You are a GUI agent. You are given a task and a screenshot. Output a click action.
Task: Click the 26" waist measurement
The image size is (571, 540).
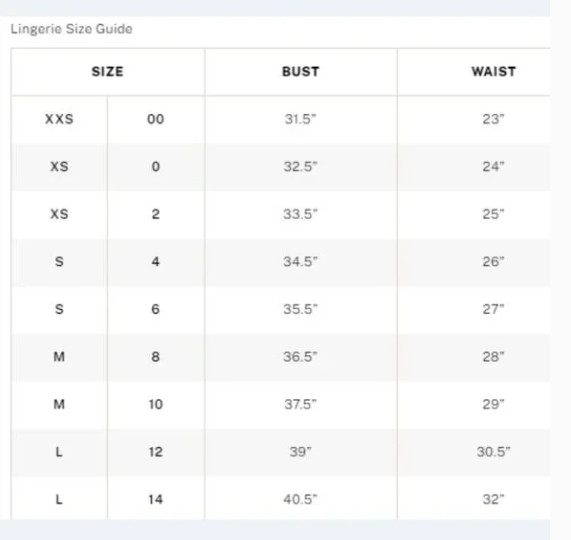pos(493,261)
